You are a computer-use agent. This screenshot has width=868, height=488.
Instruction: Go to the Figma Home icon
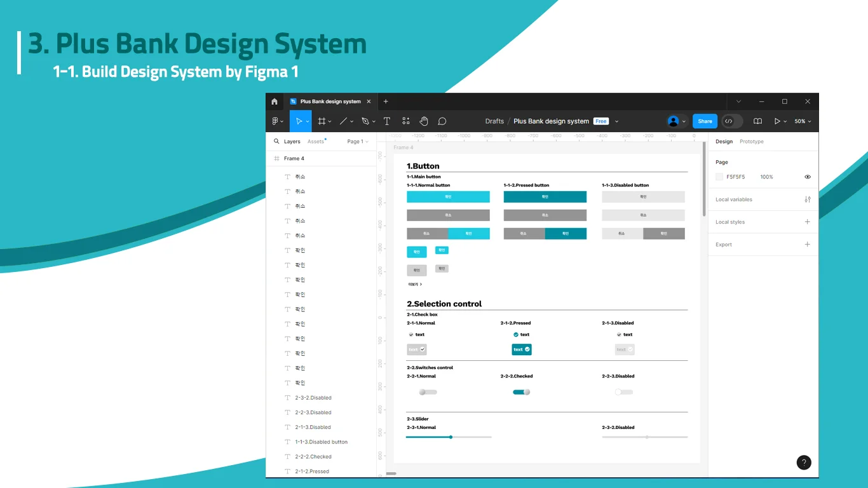coord(275,102)
